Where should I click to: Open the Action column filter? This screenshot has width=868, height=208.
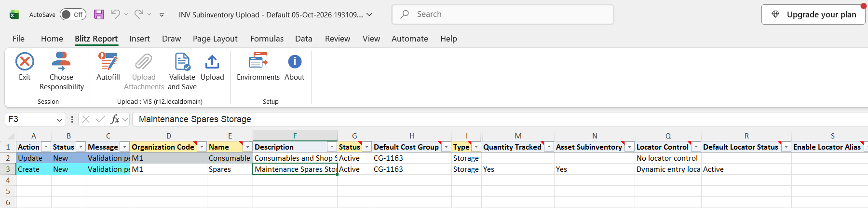pos(46,147)
